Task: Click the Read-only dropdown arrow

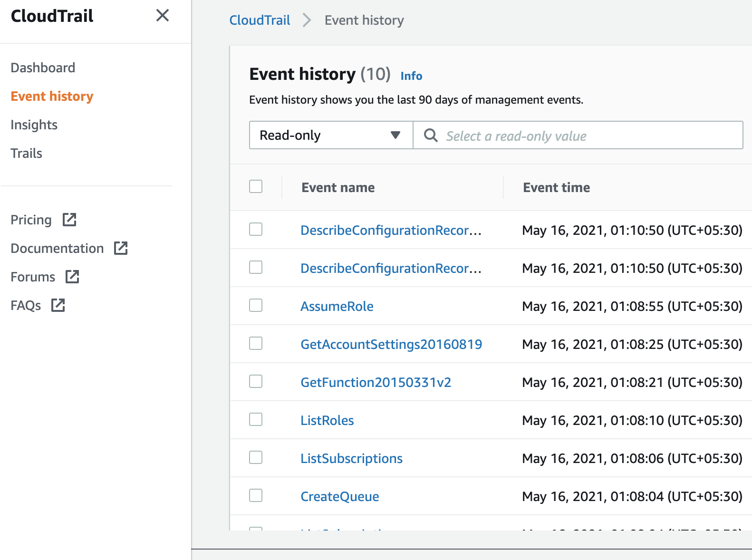Action: (x=395, y=135)
